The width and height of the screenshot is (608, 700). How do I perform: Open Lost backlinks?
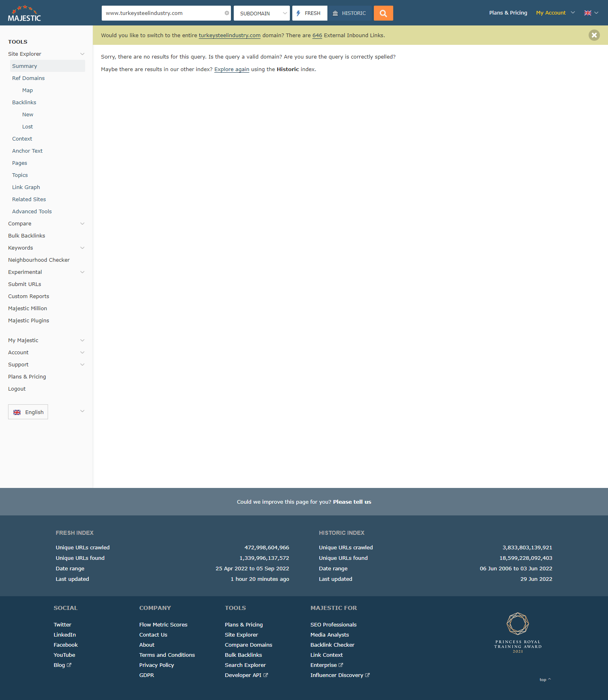coord(27,127)
